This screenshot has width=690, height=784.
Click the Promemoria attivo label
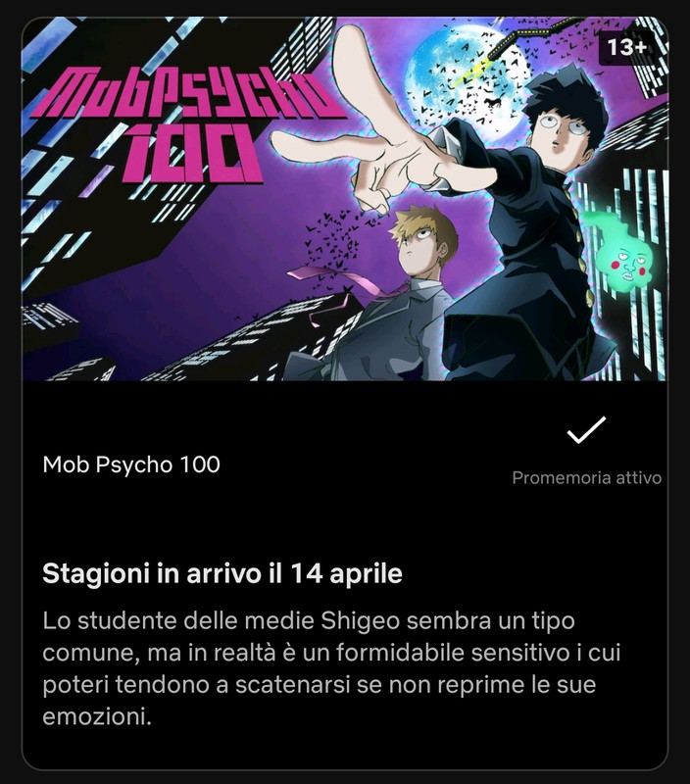click(x=586, y=477)
